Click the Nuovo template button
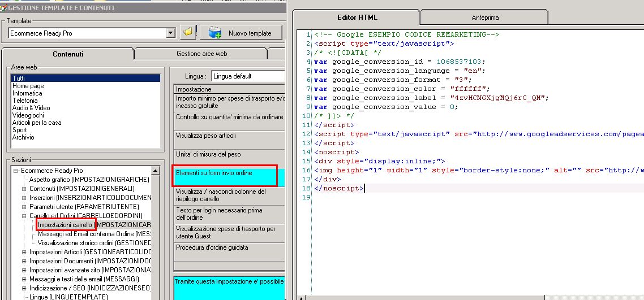Viewport: 644px width, 300px height. (241, 33)
